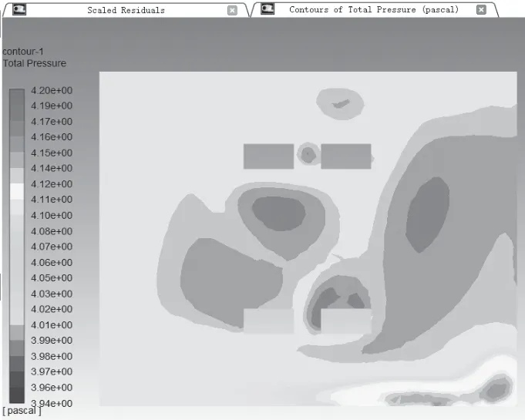The width and height of the screenshot is (525, 420).
Task: Click the 3.97e+00 legend value
Action: pos(52,371)
